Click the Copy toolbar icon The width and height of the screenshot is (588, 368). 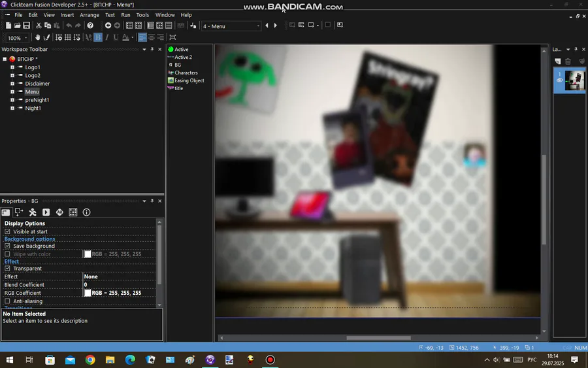click(x=48, y=25)
